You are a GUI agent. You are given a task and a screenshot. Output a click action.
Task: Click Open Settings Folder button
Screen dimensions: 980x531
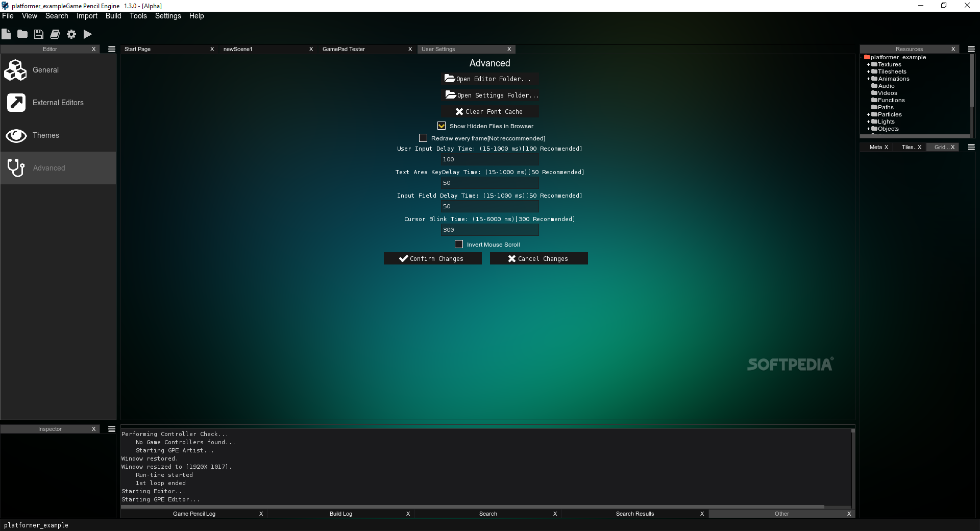(489, 95)
